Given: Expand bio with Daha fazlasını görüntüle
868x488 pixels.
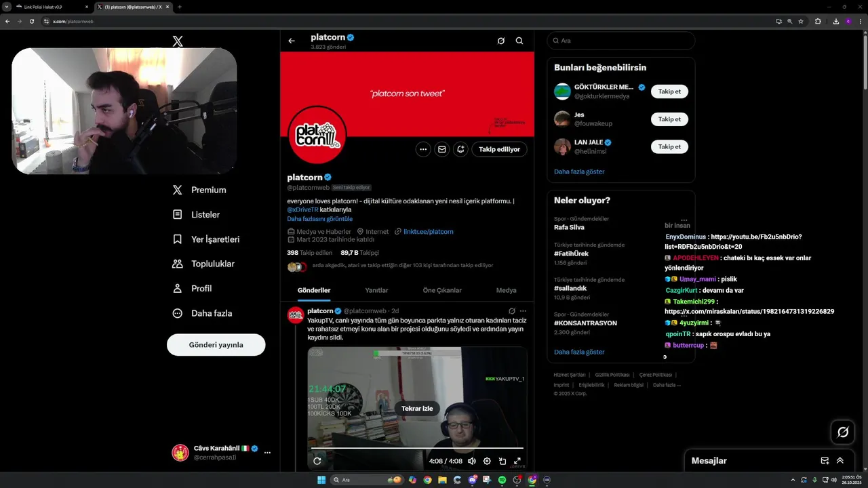Looking at the screenshot, I should point(319,219).
